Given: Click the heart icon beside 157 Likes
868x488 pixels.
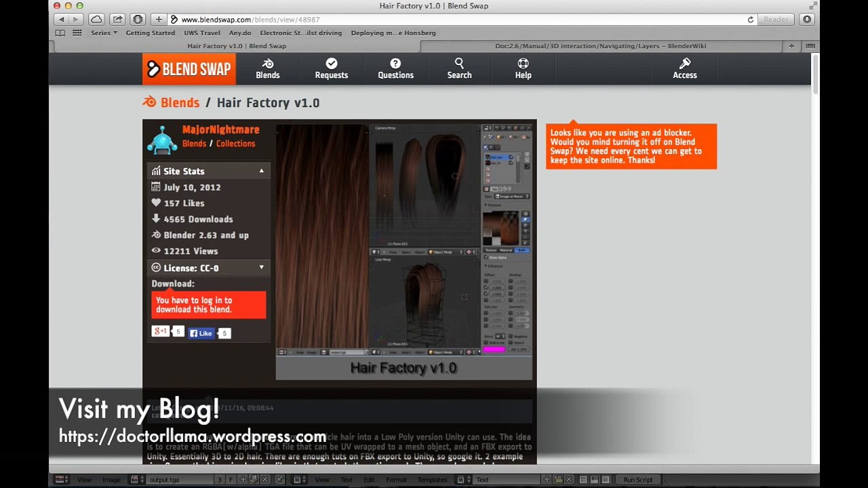Looking at the screenshot, I should (x=156, y=203).
